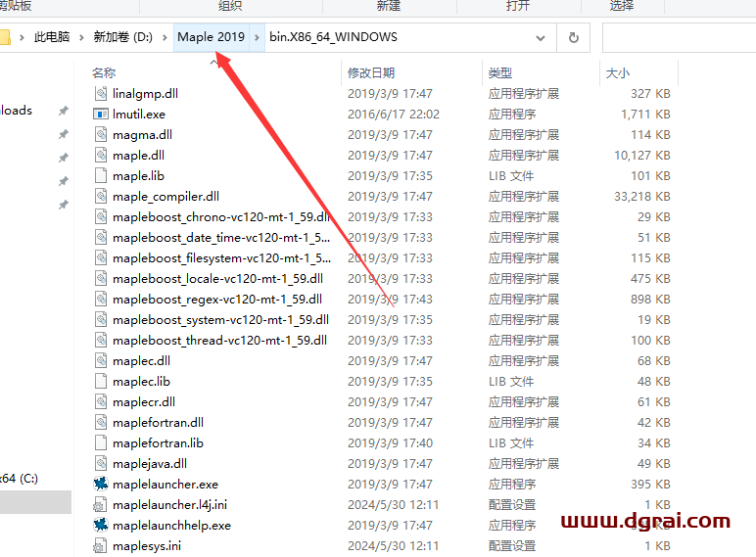Select the file name lmutil.exe
The width and height of the screenshot is (756, 557).
coord(139,115)
